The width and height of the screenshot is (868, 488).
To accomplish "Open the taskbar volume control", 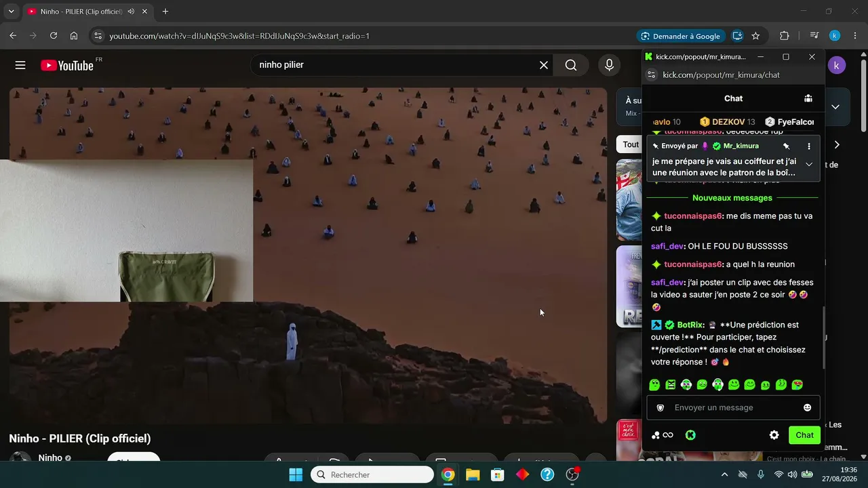I will (x=792, y=474).
